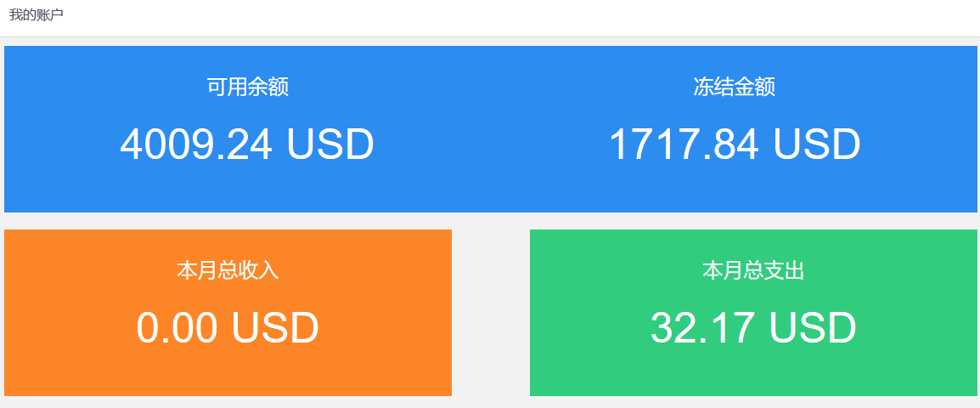The image size is (980, 408).
Task: Select the orange monthly income card
Action: click(228, 313)
